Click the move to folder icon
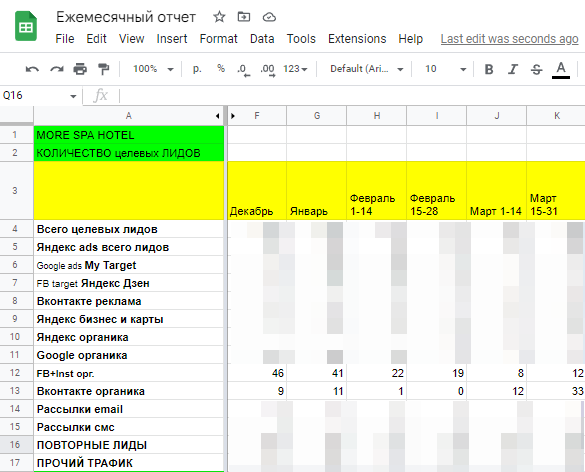 244,17
